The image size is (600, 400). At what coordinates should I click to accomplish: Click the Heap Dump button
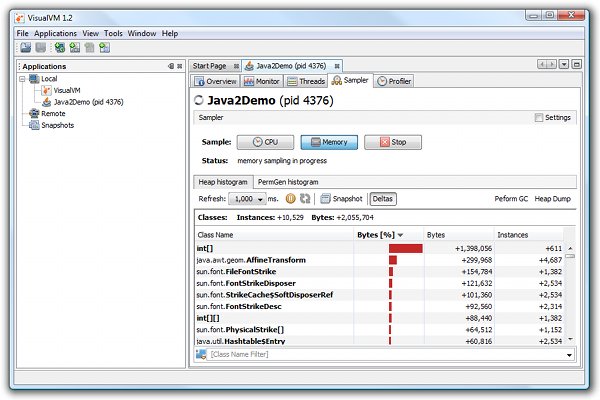(553, 199)
